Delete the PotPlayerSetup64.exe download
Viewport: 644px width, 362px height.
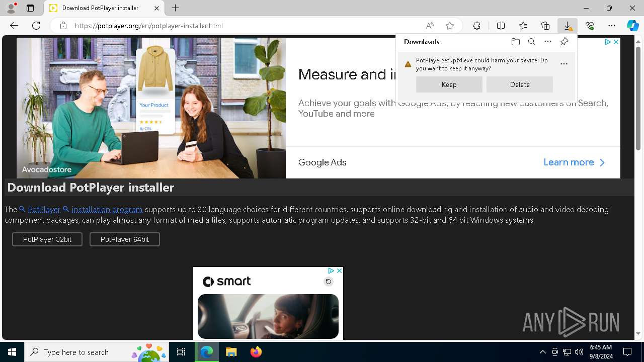tap(520, 84)
